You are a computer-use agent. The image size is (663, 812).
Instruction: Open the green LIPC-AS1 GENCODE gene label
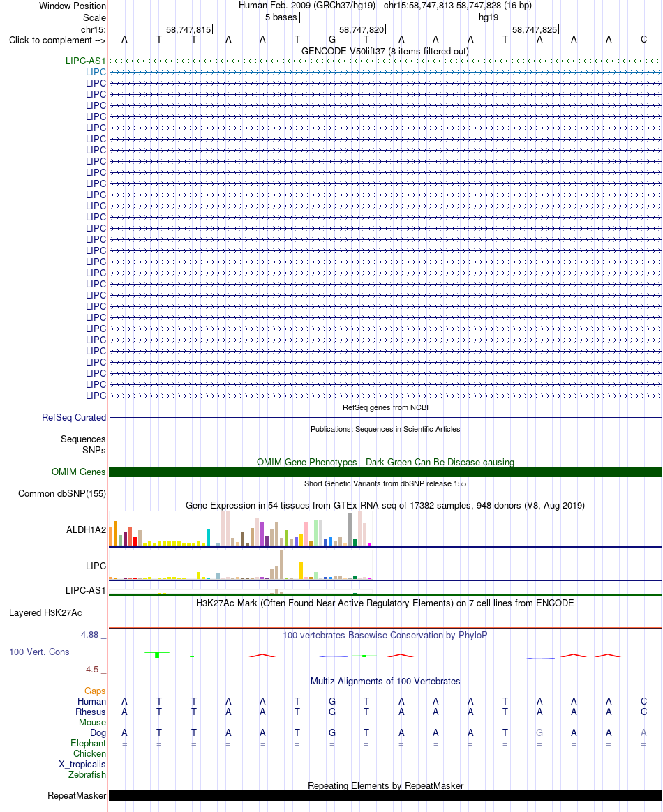85,61
